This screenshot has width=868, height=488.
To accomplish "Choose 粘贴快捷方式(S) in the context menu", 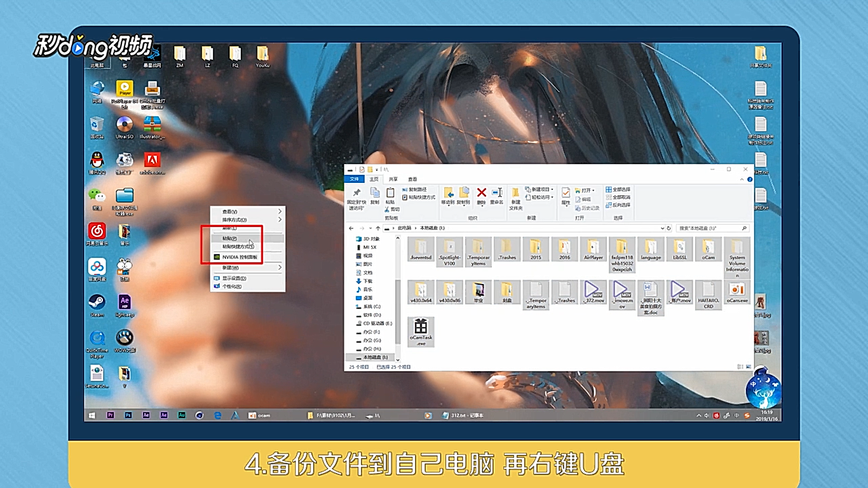I will pos(248,246).
